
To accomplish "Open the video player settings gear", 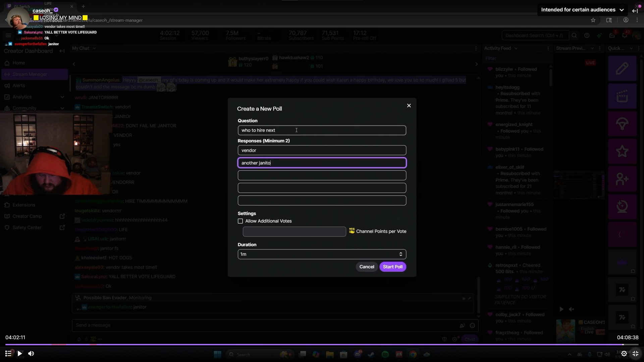I will (624, 353).
